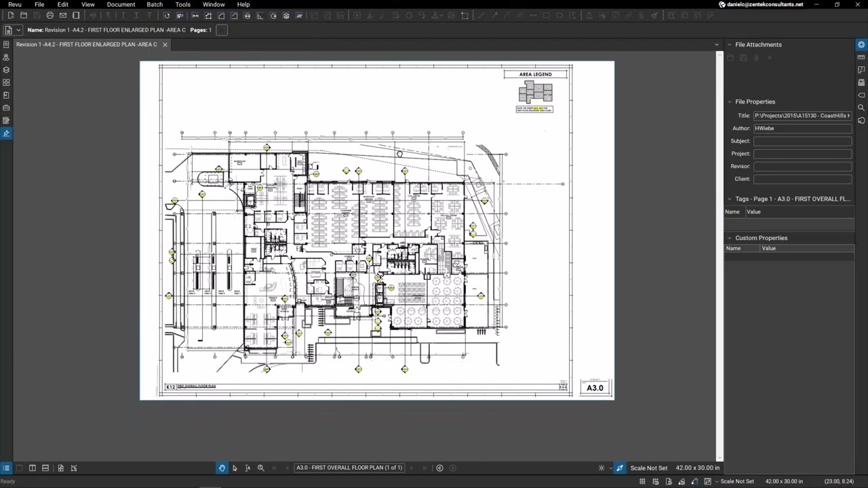Click the Author field showing HWiebe
Image resolution: width=868 pixels, height=488 pixels.
tap(802, 128)
